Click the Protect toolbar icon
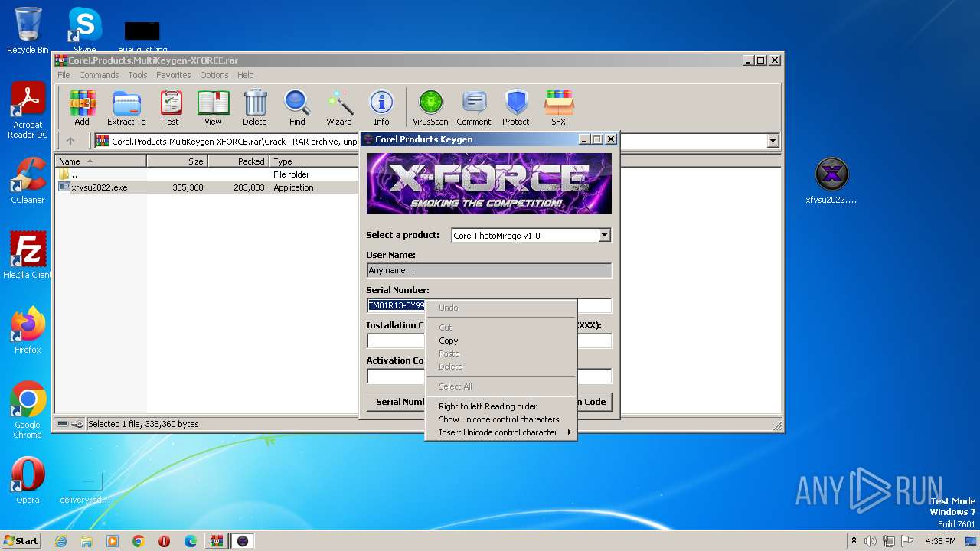Image resolution: width=980 pixels, height=551 pixels. tap(516, 107)
